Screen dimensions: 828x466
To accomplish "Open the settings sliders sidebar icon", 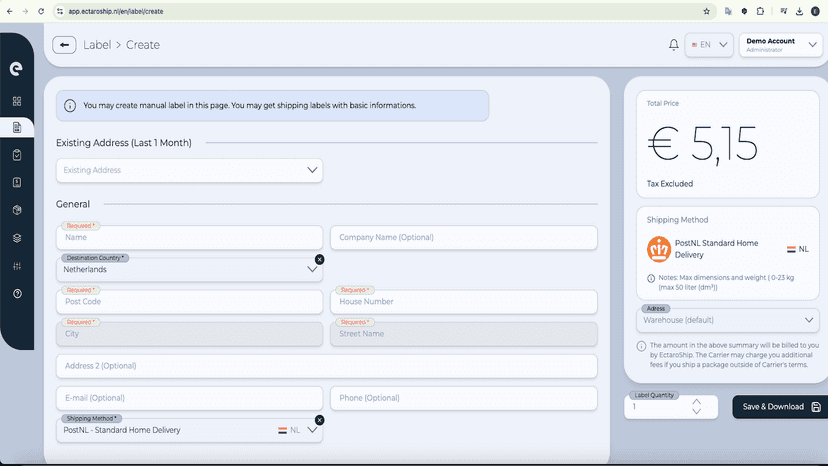I will [x=17, y=266].
